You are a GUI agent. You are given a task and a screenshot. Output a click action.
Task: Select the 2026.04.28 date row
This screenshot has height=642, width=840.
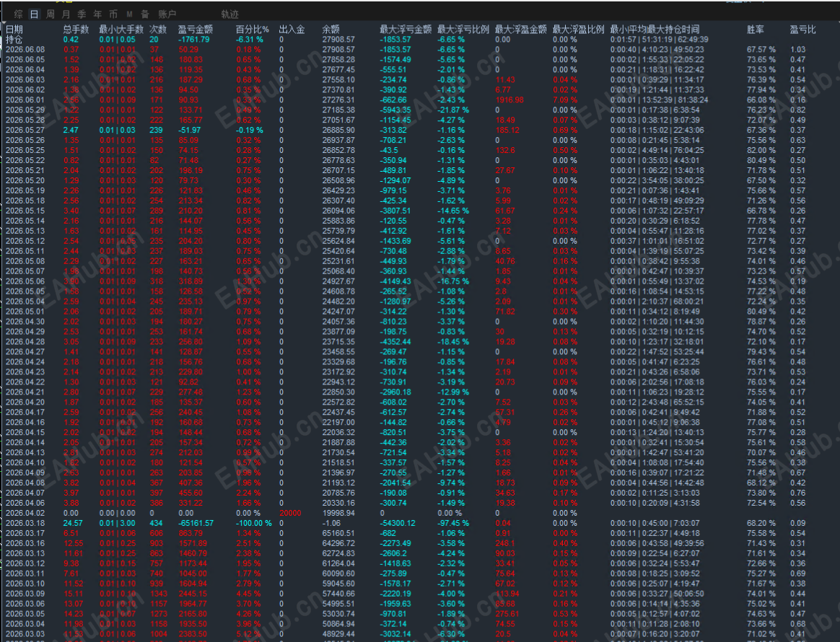(x=25, y=342)
